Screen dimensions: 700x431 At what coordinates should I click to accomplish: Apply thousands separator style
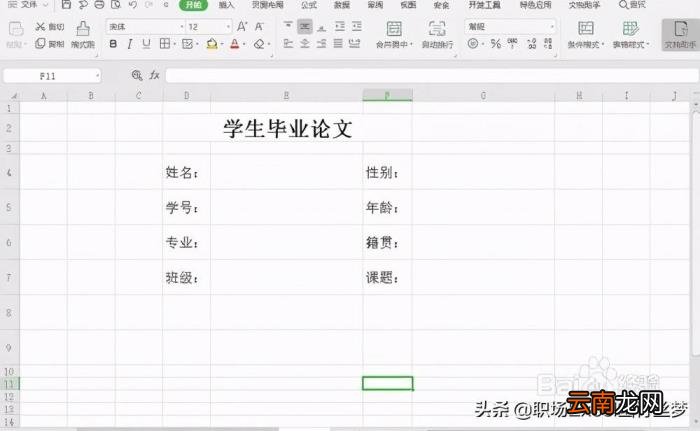point(512,43)
